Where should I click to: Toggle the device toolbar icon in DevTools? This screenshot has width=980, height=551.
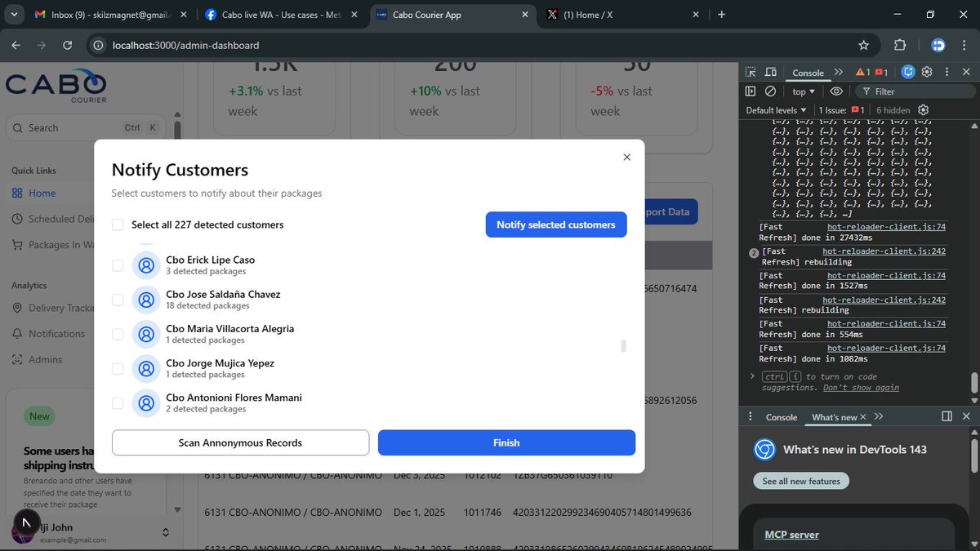tap(771, 72)
